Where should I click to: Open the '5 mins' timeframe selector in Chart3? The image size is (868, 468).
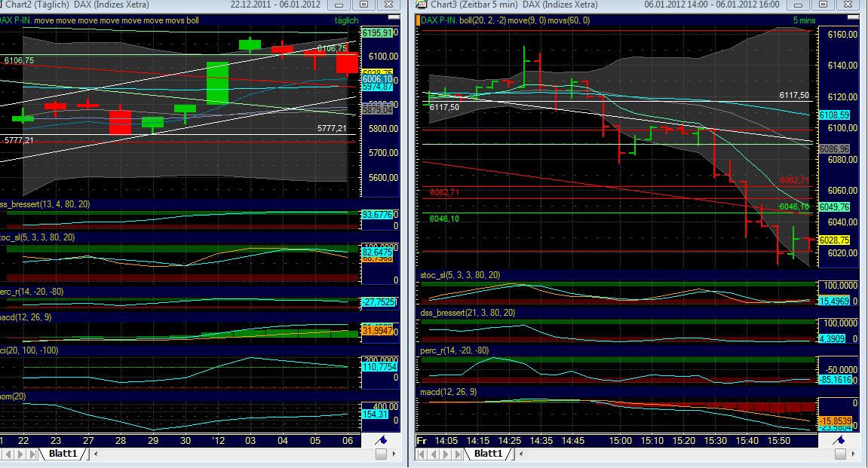point(805,20)
